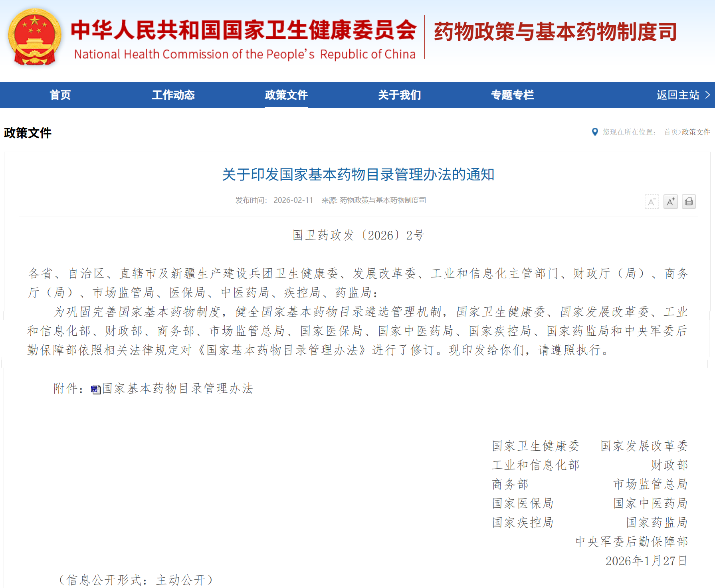Download the 国家基本药物目录管理办法 attachment
The image size is (715, 588).
pos(178,388)
